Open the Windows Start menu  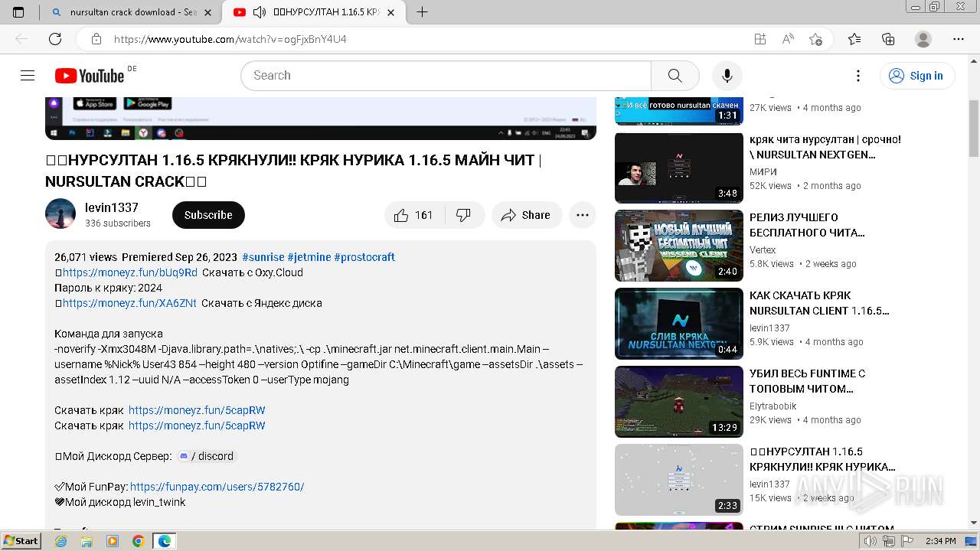[21, 540]
